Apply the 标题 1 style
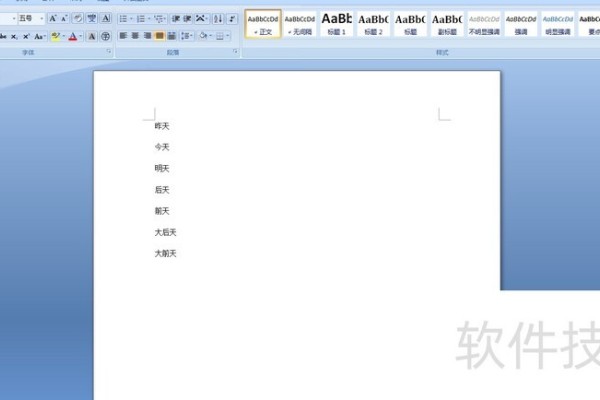The image size is (600, 400). point(336,24)
